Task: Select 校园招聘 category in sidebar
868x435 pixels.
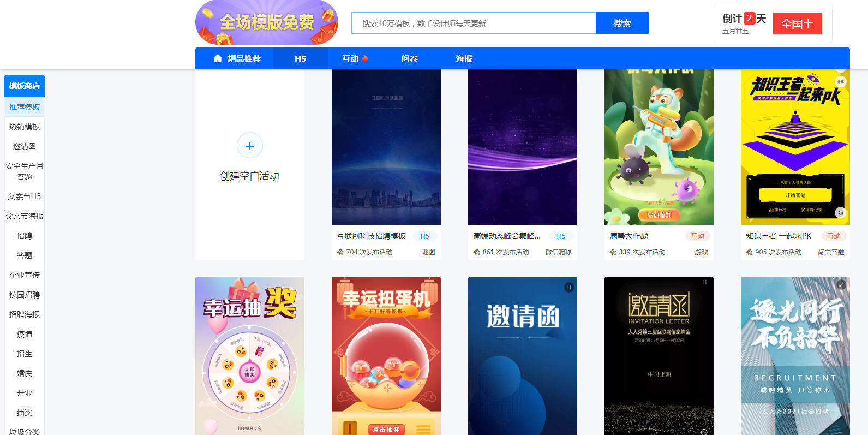Action: coord(25,295)
